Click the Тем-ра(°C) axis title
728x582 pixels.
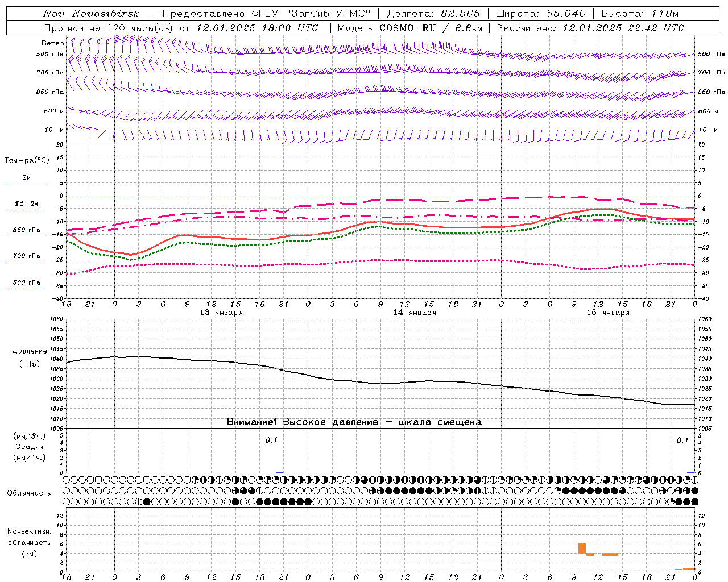pyautogui.click(x=27, y=161)
